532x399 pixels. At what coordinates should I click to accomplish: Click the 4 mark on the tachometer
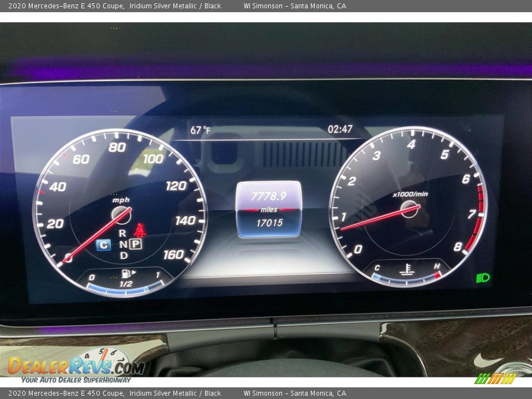click(x=411, y=145)
